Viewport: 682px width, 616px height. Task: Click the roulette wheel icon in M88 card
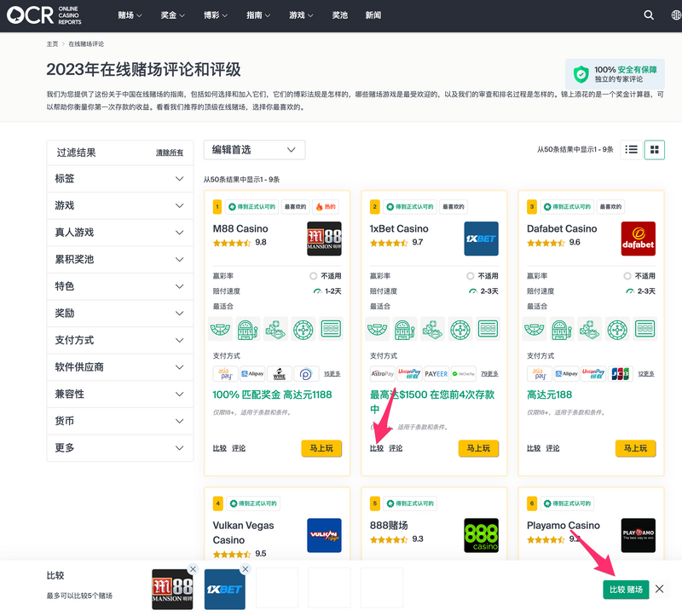[x=303, y=330]
